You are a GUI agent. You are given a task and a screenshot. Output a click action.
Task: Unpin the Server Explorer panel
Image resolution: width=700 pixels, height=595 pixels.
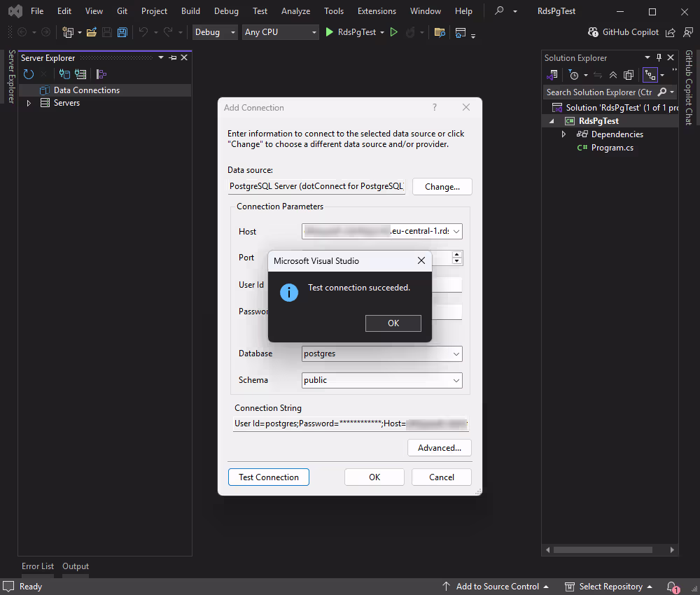pyautogui.click(x=172, y=57)
